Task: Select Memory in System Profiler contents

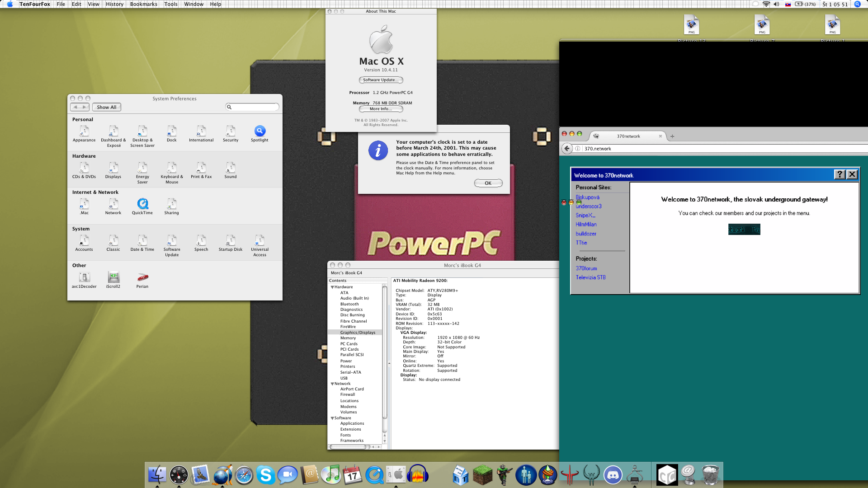Action: coord(348,338)
